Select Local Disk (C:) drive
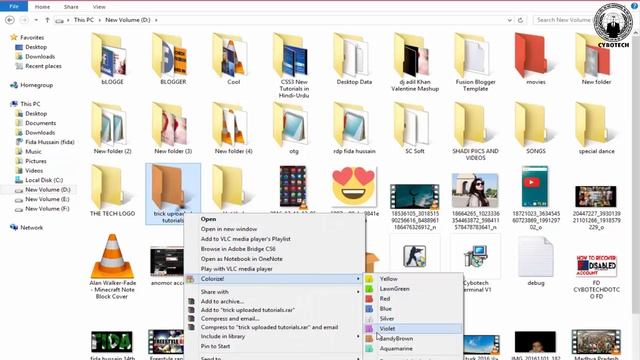640x360 pixels. point(44,180)
